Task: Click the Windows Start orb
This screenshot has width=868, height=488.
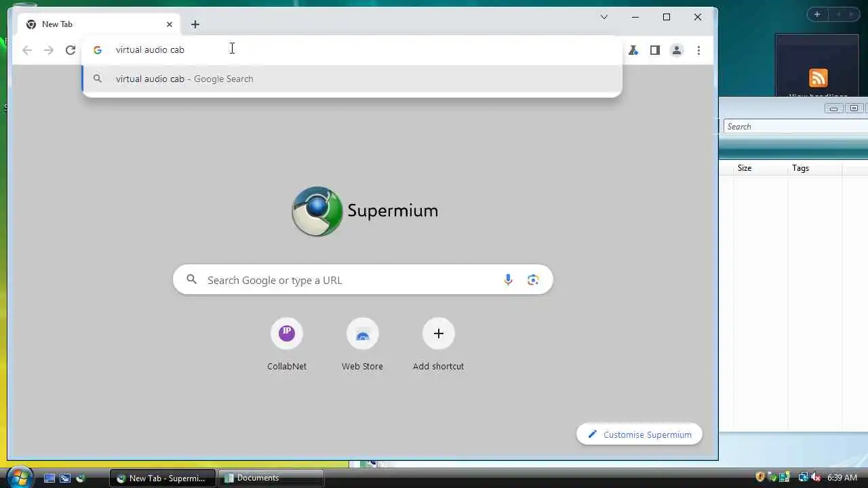Action: pyautogui.click(x=19, y=477)
